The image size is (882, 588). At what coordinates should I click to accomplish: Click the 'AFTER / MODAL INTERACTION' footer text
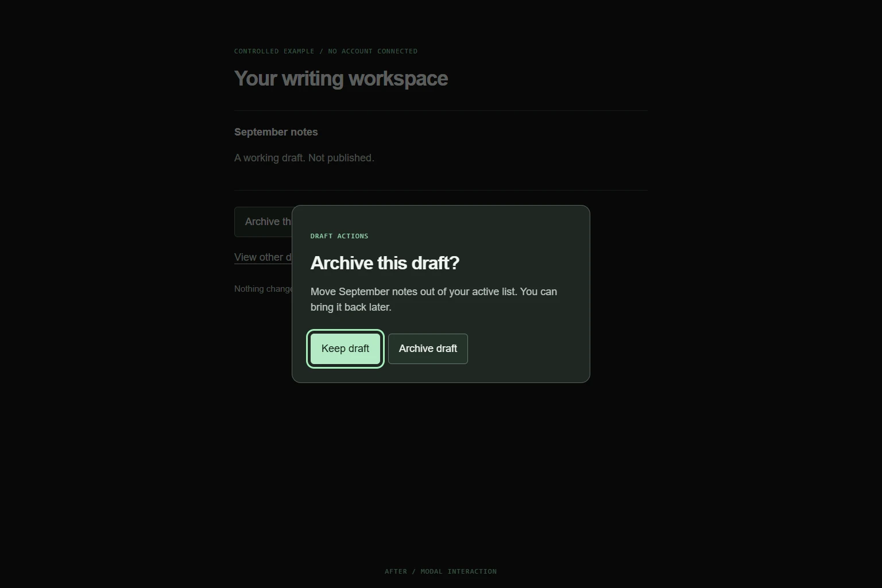[440, 571]
